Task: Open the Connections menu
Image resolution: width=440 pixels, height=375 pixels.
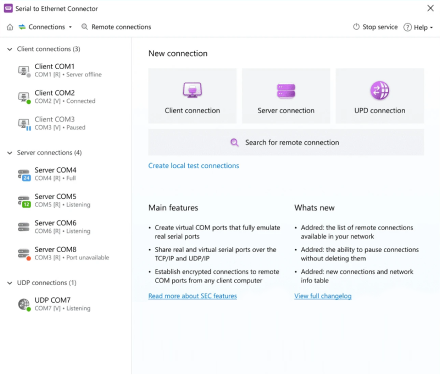Action: pyautogui.click(x=45, y=27)
